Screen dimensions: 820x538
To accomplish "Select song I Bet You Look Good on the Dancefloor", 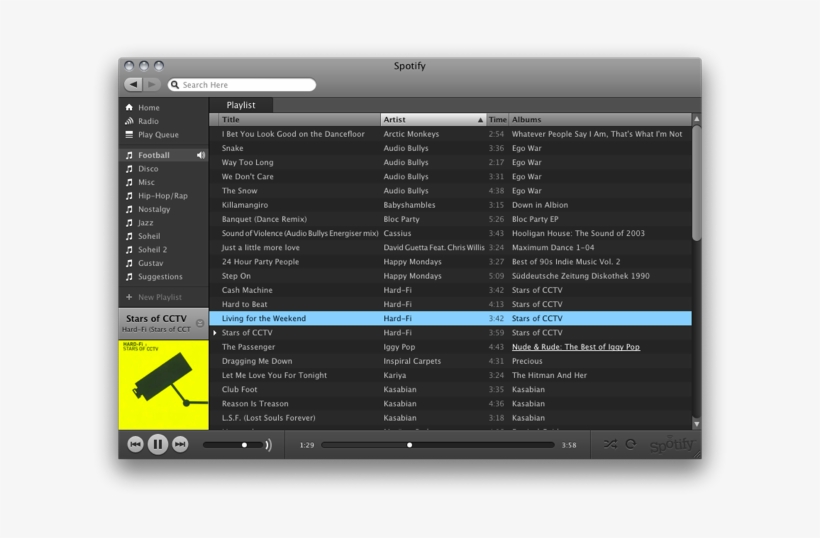I will click(450, 134).
